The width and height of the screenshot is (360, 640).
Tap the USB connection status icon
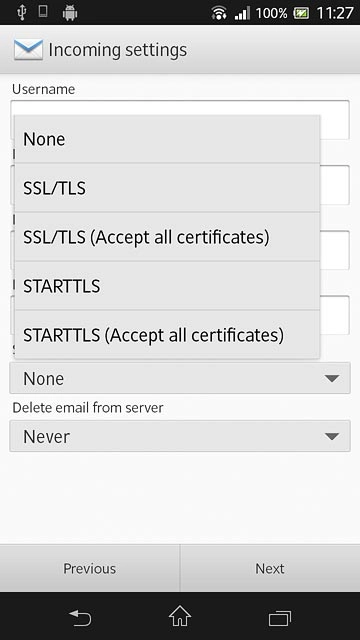tap(22, 13)
